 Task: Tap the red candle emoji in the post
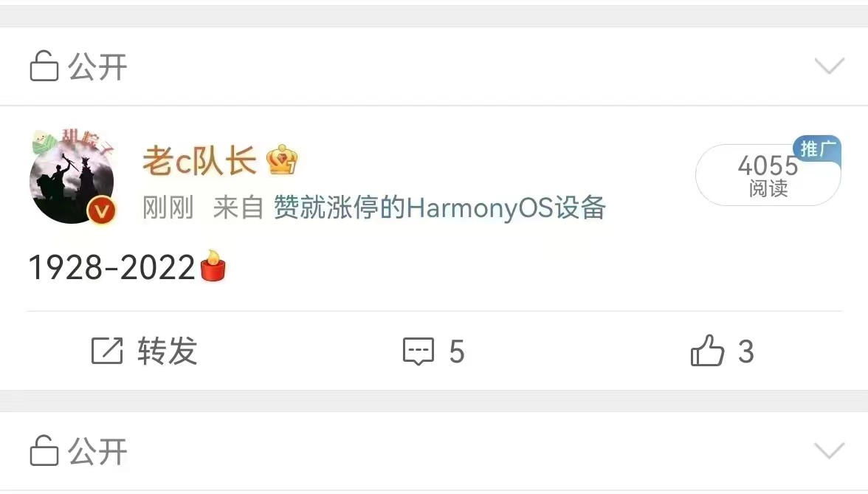coord(213,266)
